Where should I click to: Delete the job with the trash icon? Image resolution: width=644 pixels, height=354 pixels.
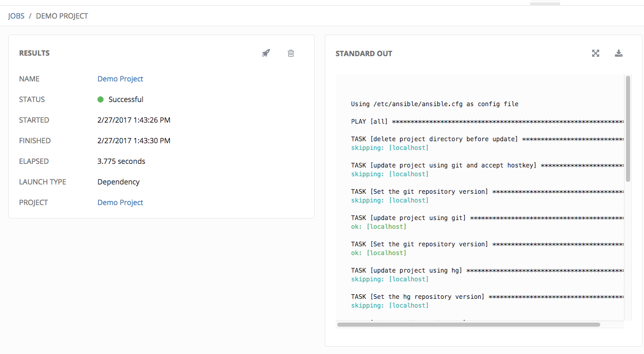click(x=291, y=53)
